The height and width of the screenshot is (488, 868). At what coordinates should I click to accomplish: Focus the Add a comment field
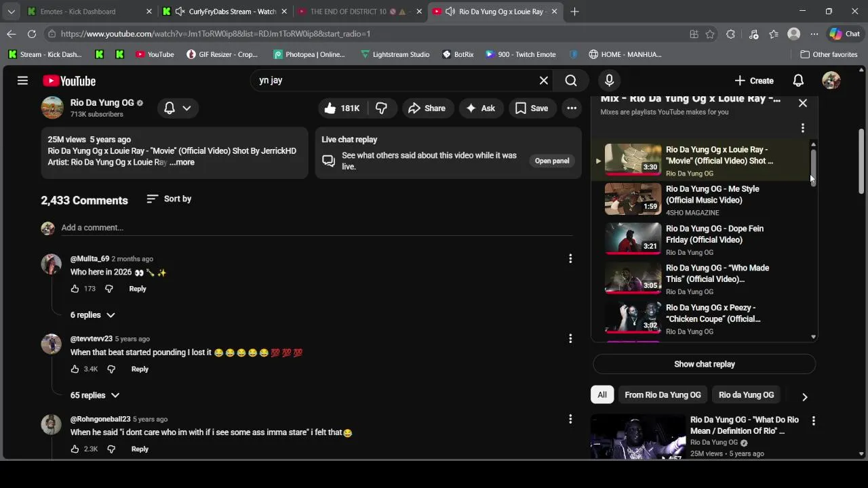pos(317,228)
